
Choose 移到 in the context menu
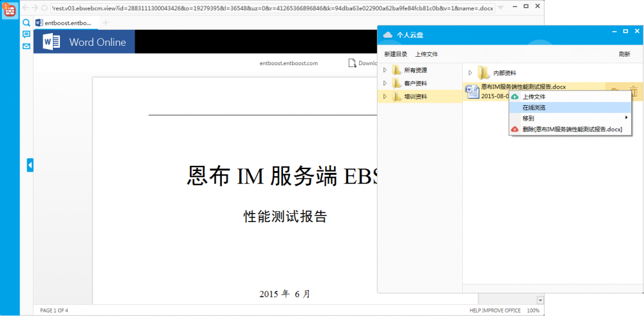click(570, 118)
